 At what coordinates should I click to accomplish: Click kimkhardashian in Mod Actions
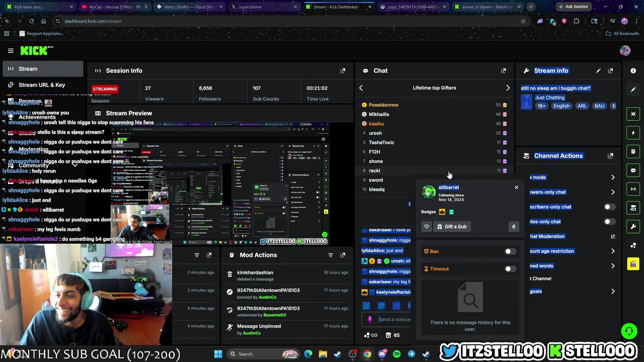[x=255, y=273]
